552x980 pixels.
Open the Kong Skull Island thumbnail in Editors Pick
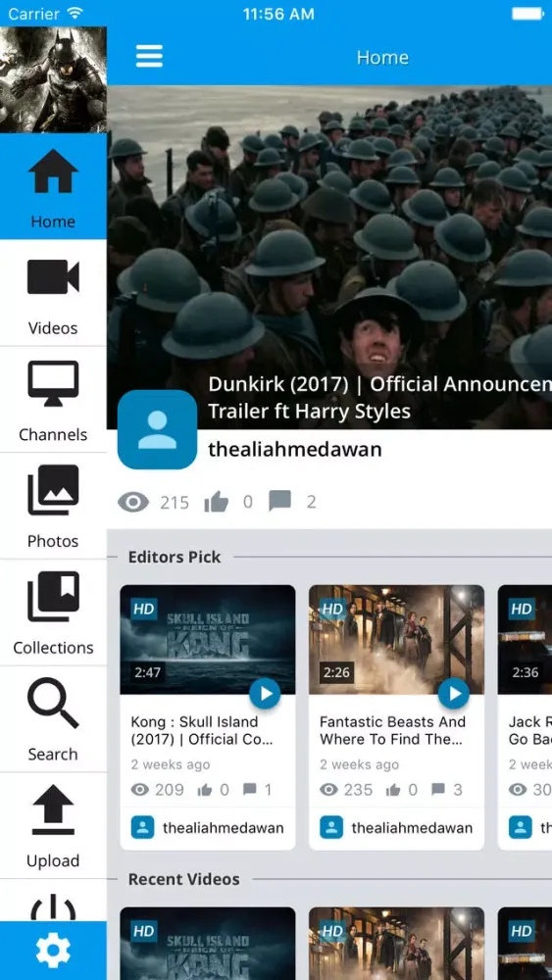coord(208,639)
